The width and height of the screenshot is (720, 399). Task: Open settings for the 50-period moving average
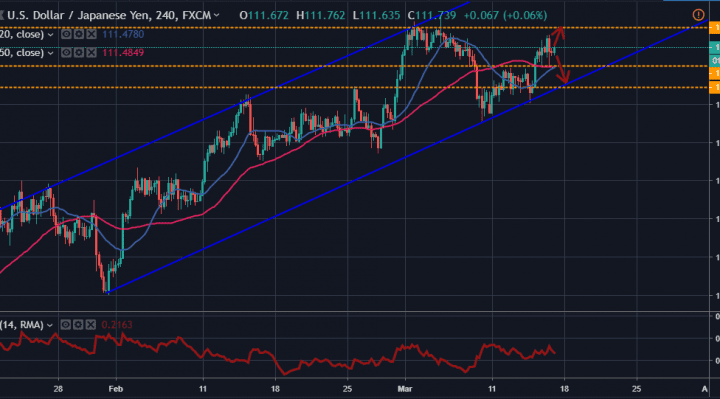(79, 53)
